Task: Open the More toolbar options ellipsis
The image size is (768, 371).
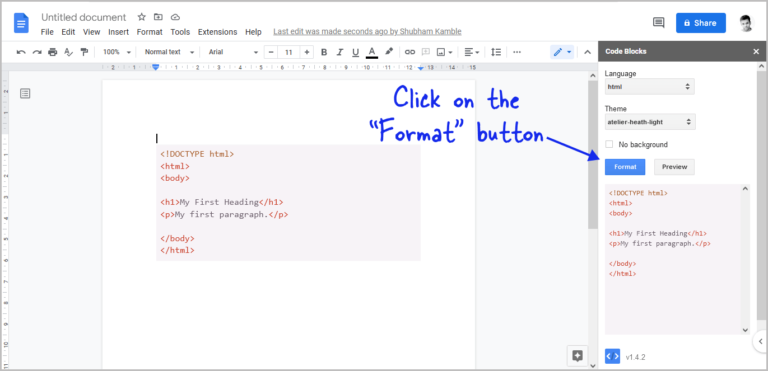Action: click(x=517, y=52)
